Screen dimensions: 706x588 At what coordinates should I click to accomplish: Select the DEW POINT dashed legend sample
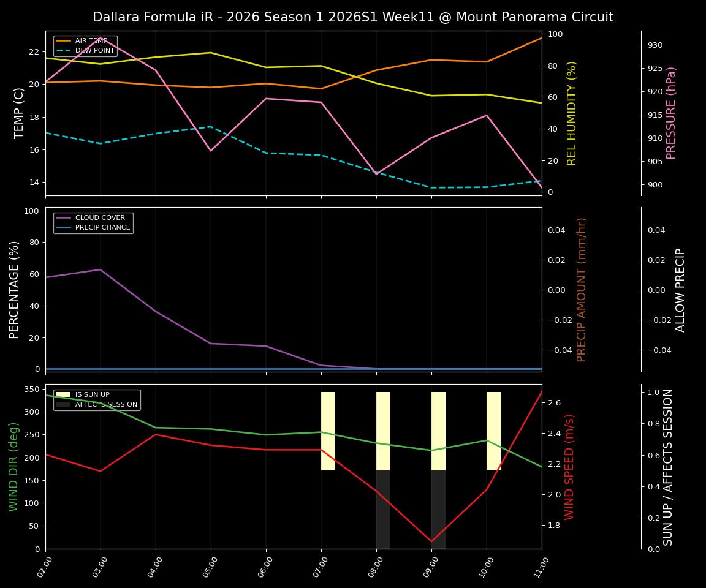(x=64, y=51)
